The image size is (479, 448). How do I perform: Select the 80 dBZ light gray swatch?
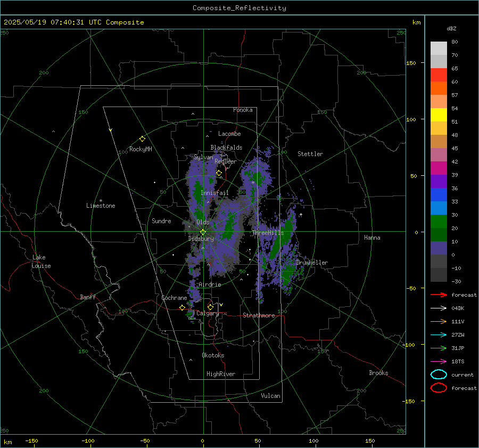click(x=439, y=48)
